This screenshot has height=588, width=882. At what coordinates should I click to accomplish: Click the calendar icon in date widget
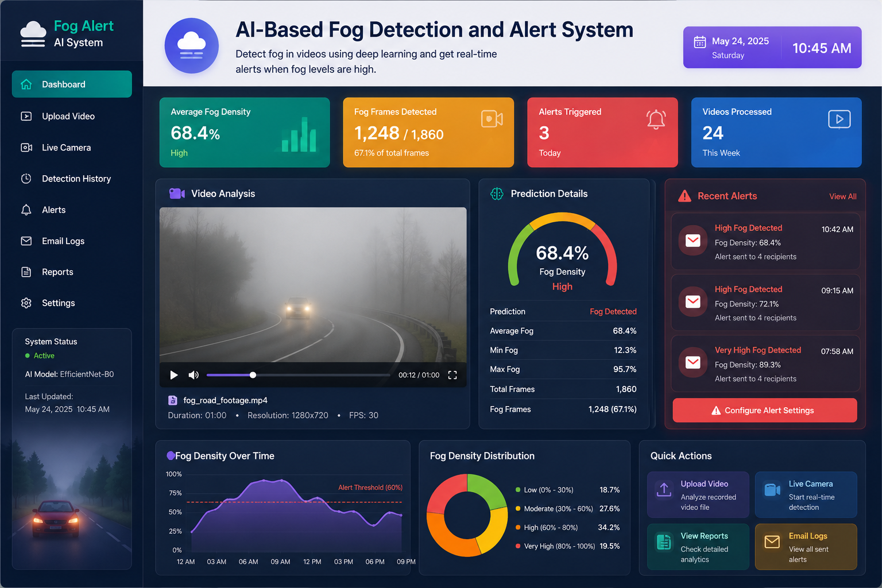700,42
